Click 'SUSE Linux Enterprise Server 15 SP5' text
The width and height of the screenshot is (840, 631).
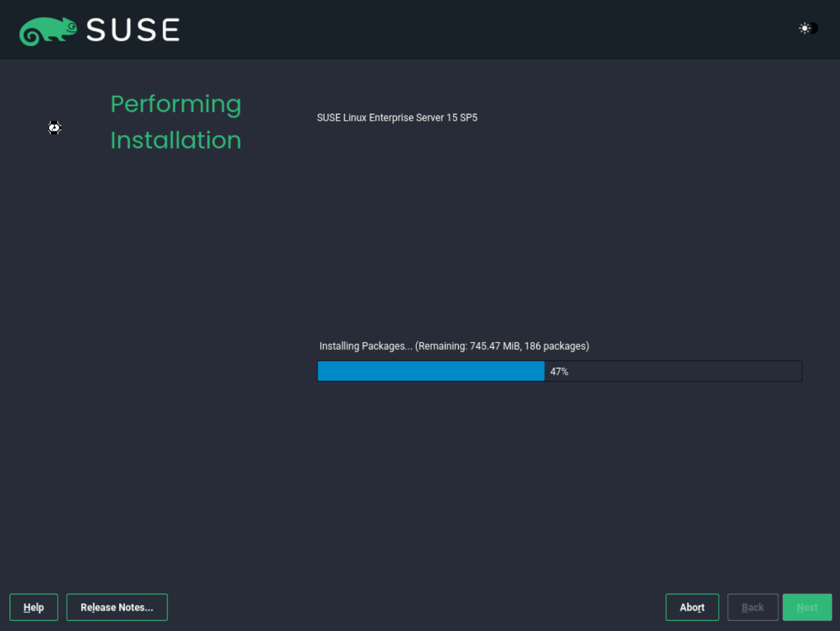click(x=397, y=118)
